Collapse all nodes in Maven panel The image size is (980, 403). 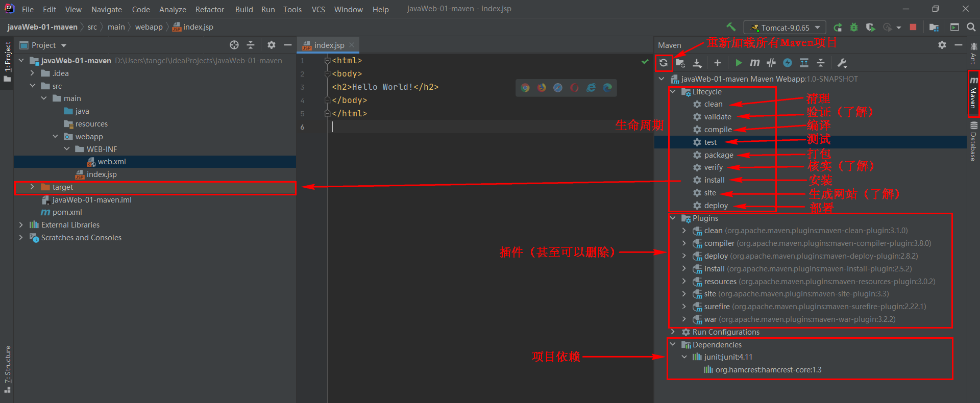tap(821, 63)
